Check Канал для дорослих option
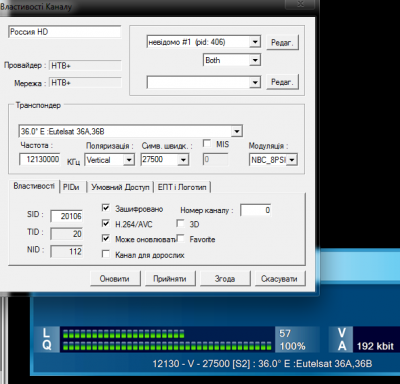The width and height of the screenshot is (400, 384). pyautogui.click(x=106, y=254)
